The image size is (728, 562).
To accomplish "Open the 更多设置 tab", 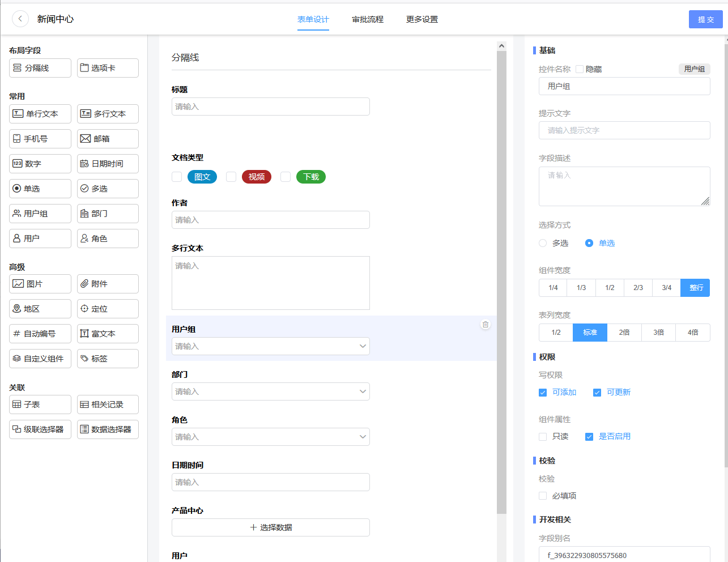I will 422,19.
